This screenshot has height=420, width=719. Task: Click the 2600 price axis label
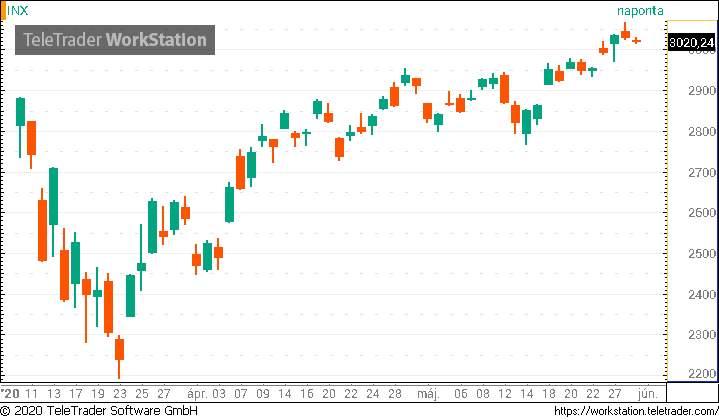[702, 213]
